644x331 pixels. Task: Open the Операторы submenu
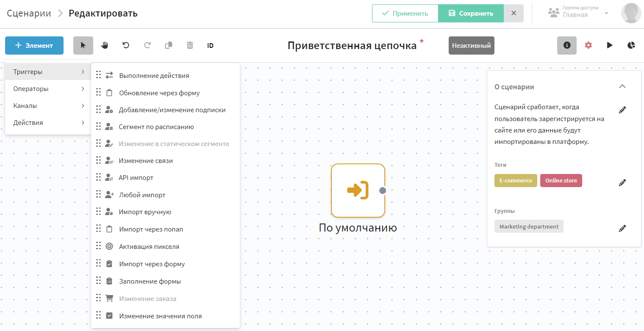pyautogui.click(x=48, y=89)
